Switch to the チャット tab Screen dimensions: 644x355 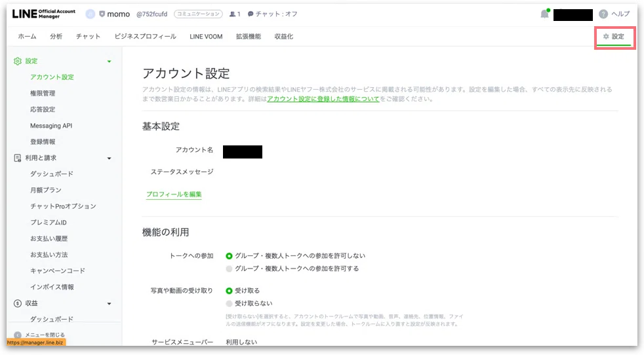pyautogui.click(x=89, y=37)
